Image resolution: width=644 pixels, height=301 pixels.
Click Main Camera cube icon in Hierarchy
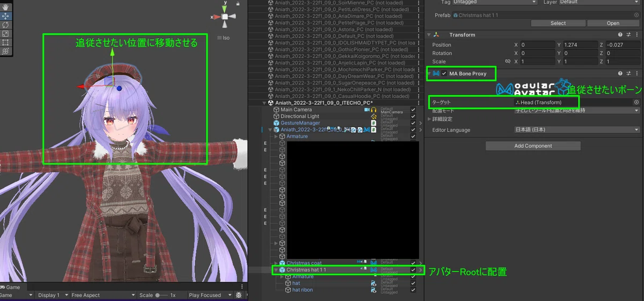click(x=276, y=110)
